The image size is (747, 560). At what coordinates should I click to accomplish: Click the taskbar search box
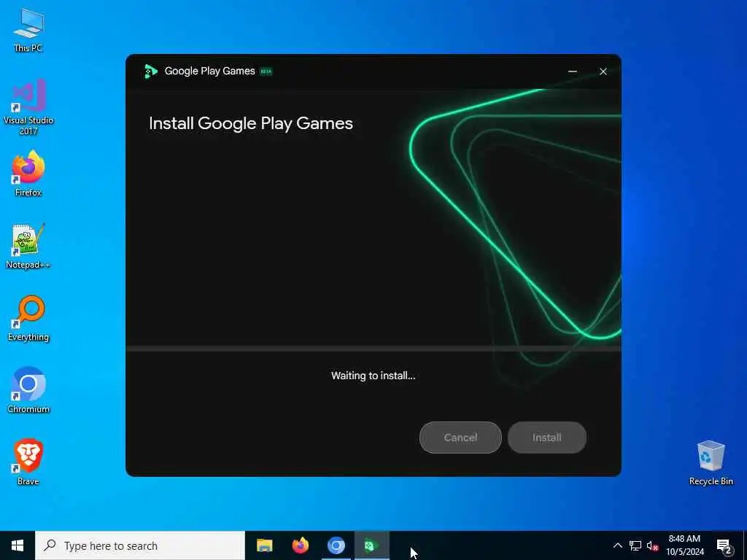coord(140,545)
